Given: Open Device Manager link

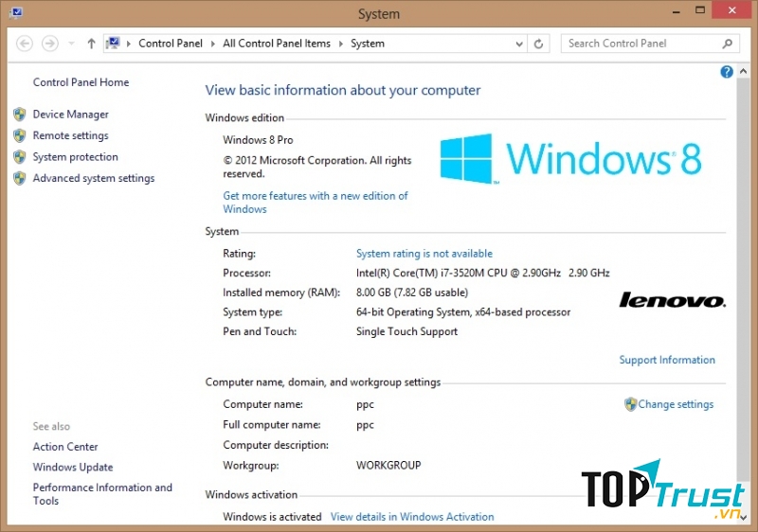Looking at the screenshot, I should [70, 115].
